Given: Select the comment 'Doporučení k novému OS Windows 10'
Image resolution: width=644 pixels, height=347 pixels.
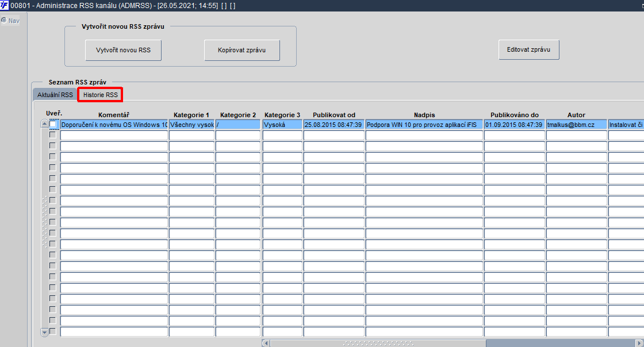Looking at the screenshot, I should click(x=114, y=125).
